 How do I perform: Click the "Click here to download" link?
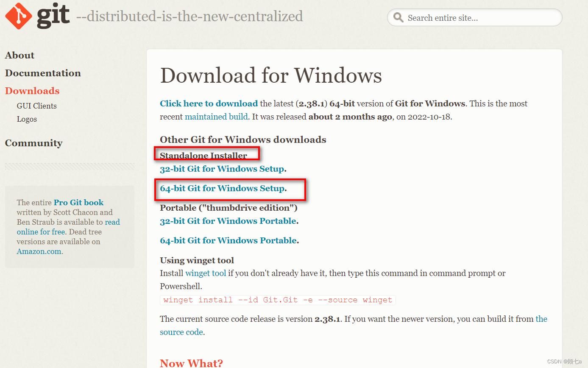(x=209, y=103)
